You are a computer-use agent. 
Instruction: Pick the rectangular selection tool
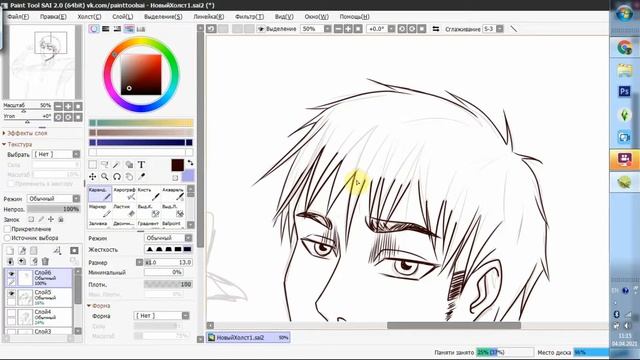93,164
